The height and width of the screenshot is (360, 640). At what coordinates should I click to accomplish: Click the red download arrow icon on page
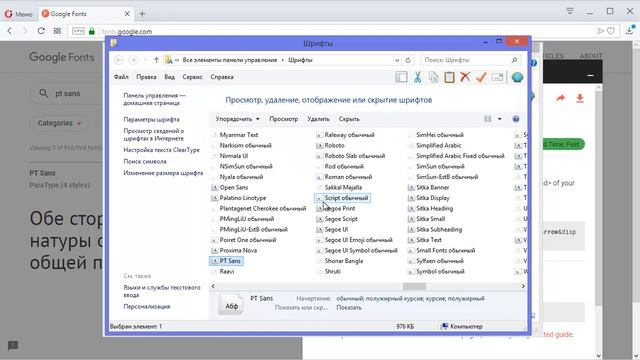click(580, 98)
